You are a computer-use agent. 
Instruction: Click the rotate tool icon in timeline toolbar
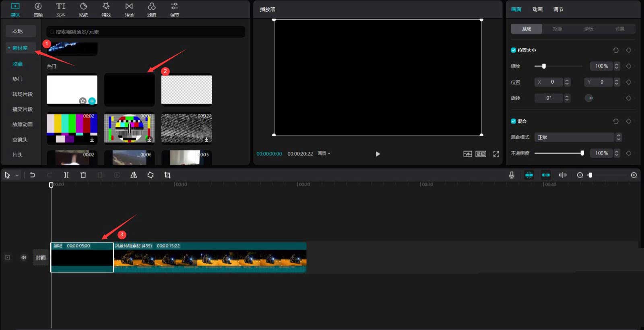point(151,175)
